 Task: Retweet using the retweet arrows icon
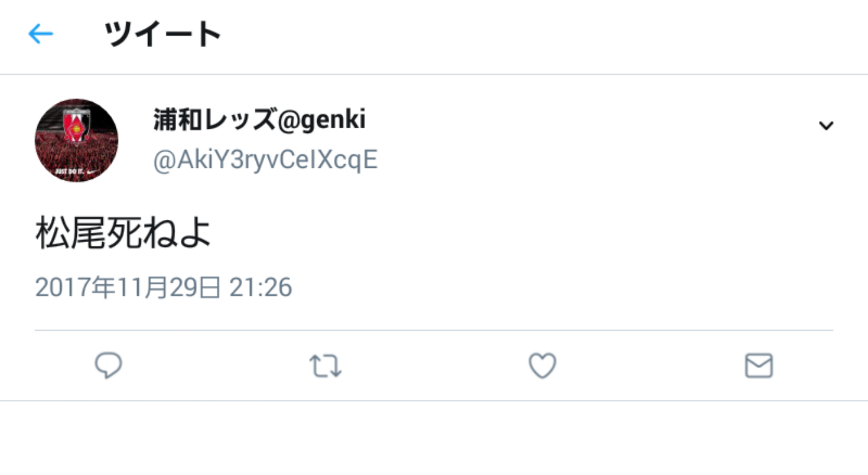point(325,366)
